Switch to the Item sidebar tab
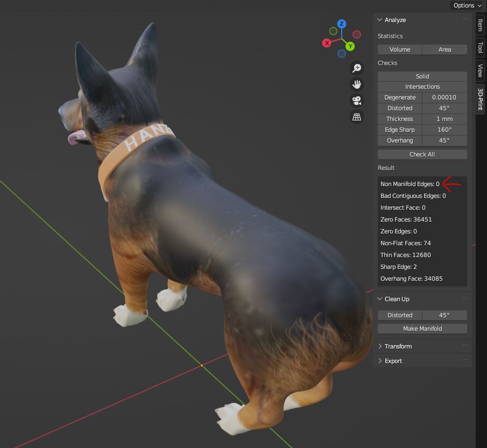The image size is (487, 448). 480,25
